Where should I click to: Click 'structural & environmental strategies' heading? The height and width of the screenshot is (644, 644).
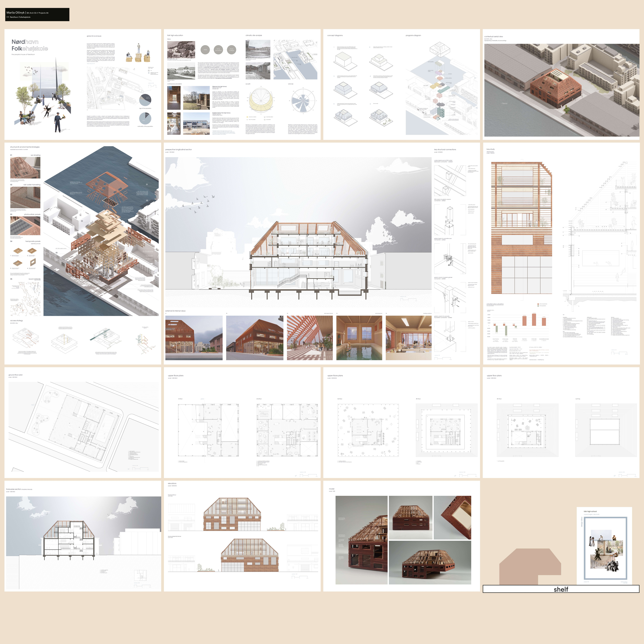tap(25, 147)
